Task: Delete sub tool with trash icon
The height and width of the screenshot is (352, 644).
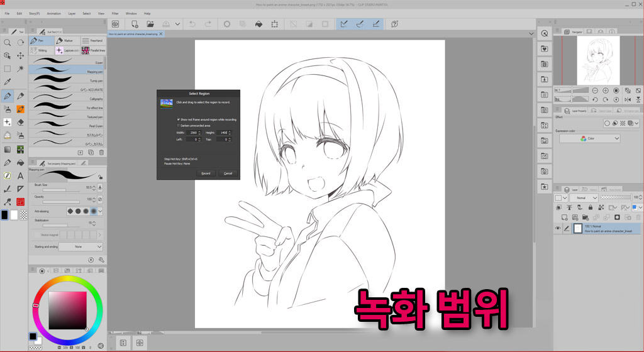Action: pyautogui.click(x=101, y=152)
